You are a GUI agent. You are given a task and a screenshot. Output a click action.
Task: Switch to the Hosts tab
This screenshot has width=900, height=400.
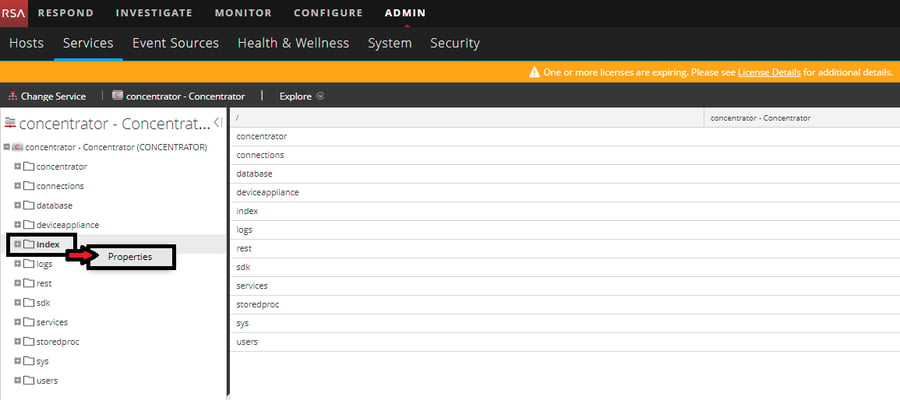pyautogui.click(x=26, y=43)
